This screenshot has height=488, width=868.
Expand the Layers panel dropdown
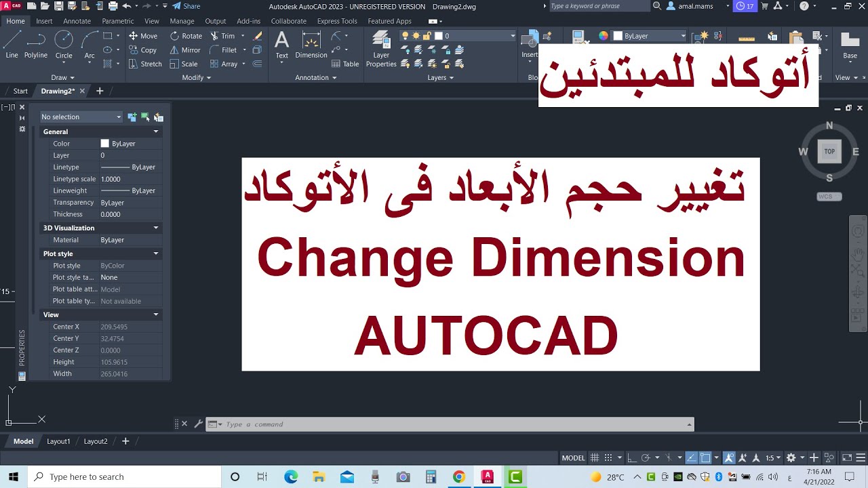coord(441,78)
